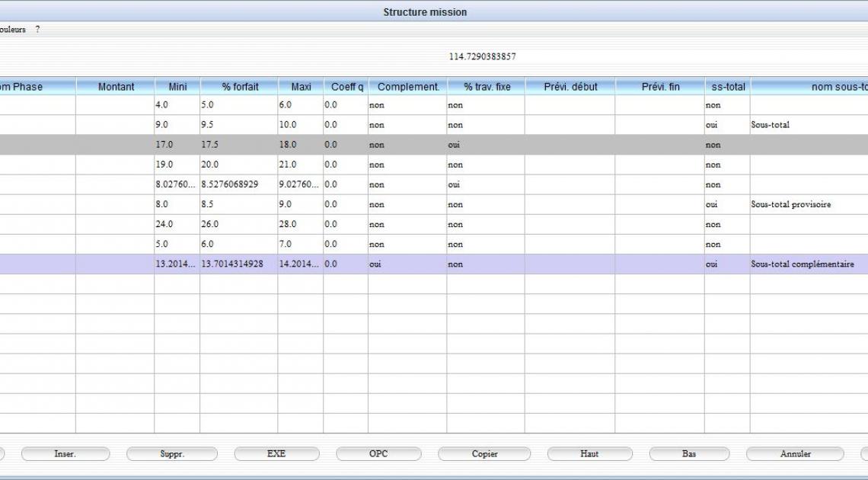Click the Prévi. fin column header

(x=660, y=87)
